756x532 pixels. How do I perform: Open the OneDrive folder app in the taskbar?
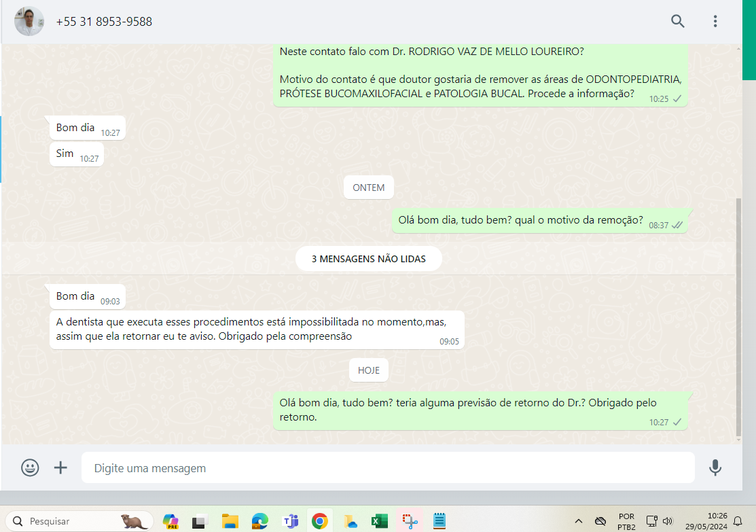click(x=350, y=521)
